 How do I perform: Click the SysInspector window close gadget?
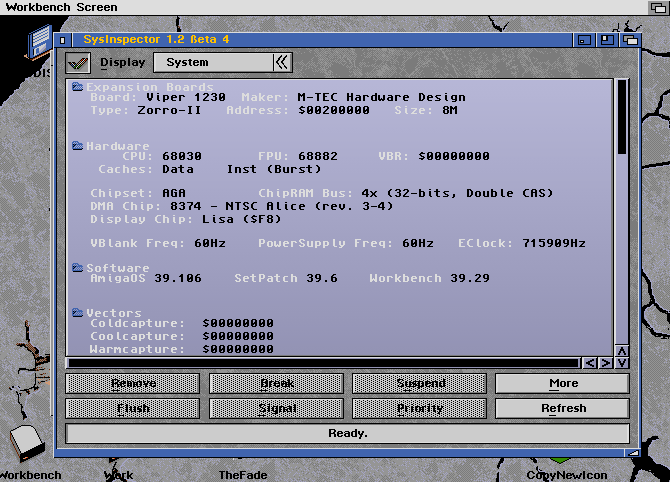coord(63,40)
